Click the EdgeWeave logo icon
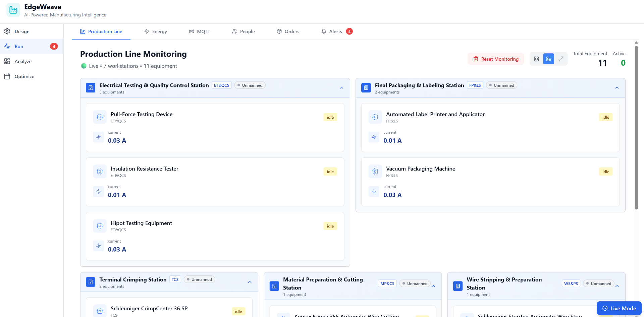The height and width of the screenshot is (317, 644). tap(13, 10)
